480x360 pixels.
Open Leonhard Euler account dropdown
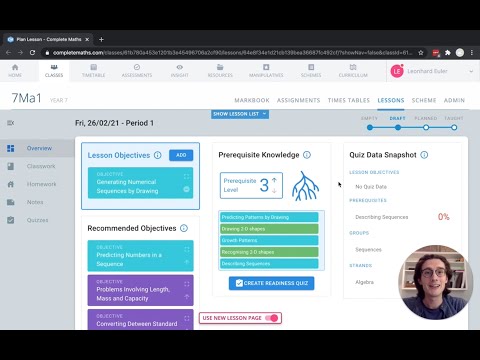tap(471, 71)
